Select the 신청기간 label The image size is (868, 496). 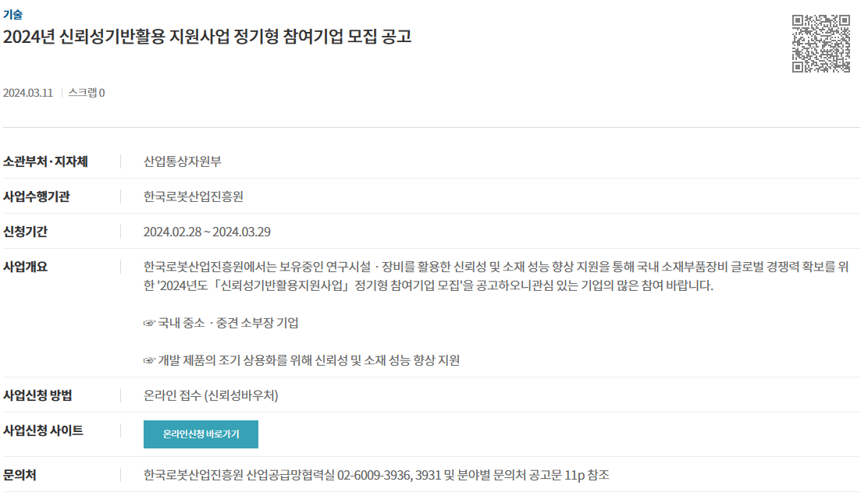coord(26,232)
